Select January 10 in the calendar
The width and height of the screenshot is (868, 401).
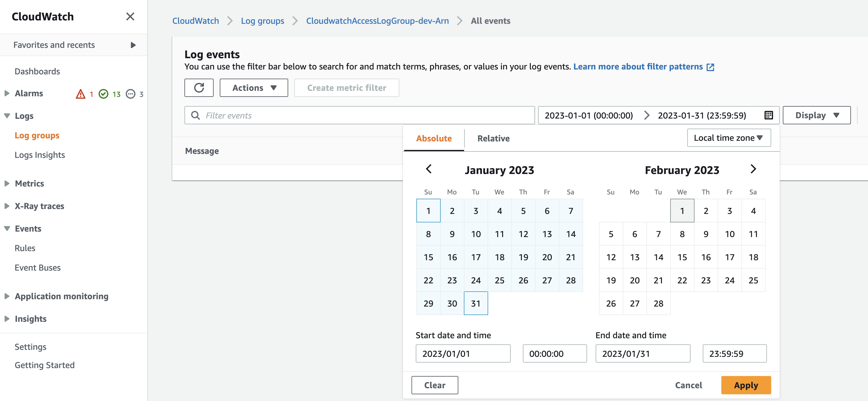476,234
